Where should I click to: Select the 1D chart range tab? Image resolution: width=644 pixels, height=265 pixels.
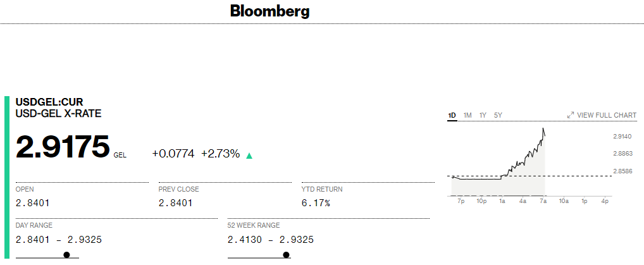click(x=452, y=115)
